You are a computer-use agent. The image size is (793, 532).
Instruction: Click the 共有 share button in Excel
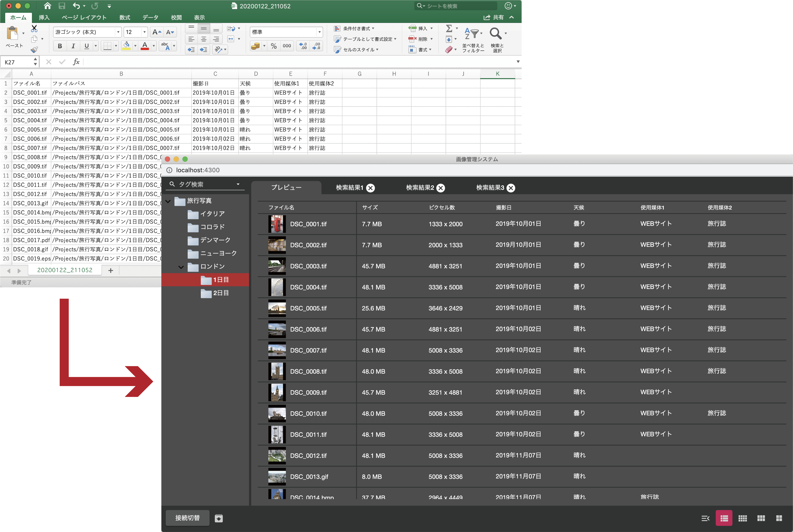click(x=494, y=17)
